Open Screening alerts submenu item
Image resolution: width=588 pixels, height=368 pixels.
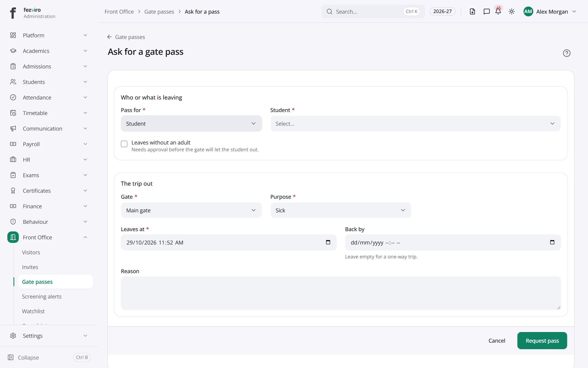[42, 297]
